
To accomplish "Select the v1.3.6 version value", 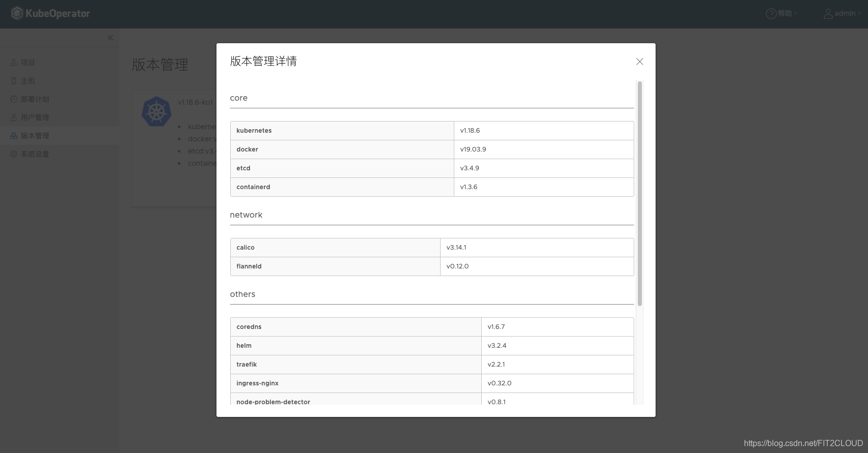I will tap(469, 187).
